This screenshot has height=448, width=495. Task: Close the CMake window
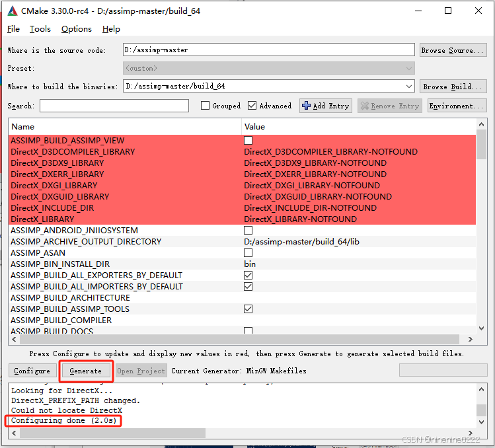click(478, 11)
